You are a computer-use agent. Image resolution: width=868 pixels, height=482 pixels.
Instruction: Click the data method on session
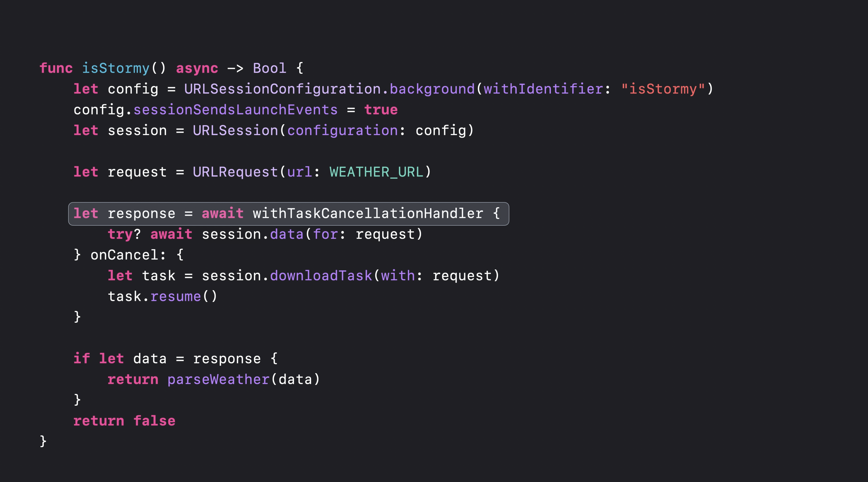click(x=287, y=234)
